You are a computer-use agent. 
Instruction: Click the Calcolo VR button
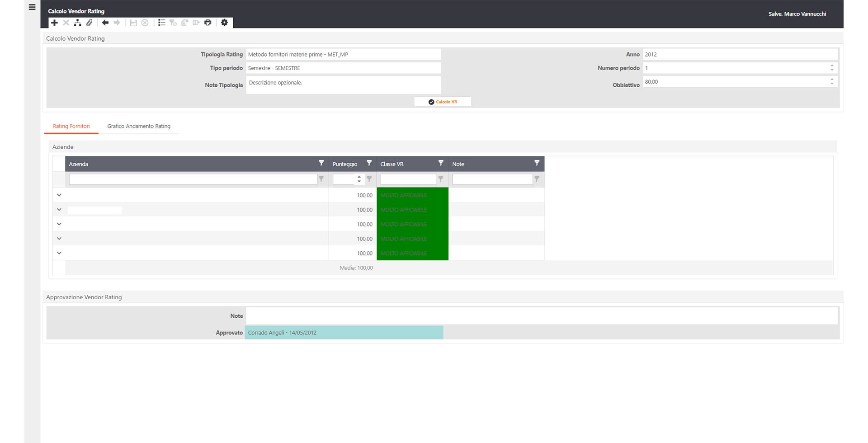443,102
